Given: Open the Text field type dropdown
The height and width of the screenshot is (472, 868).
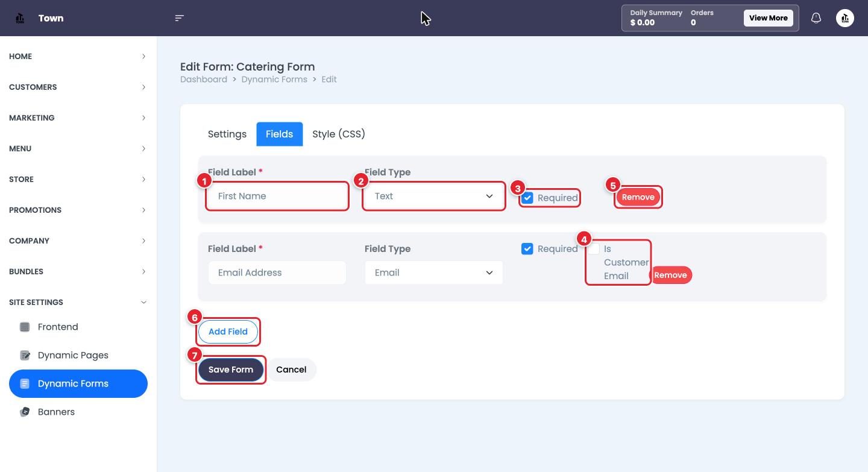Looking at the screenshot, I should click(x=434, y=196).
